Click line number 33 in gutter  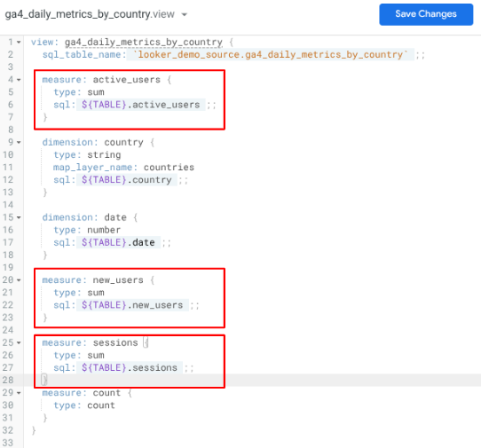[x=8, y=443]
